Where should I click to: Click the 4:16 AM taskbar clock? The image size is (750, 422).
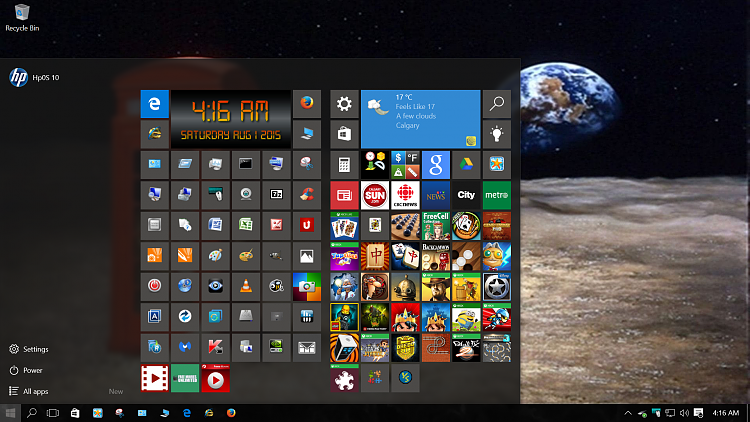click(x=726, y=413)
